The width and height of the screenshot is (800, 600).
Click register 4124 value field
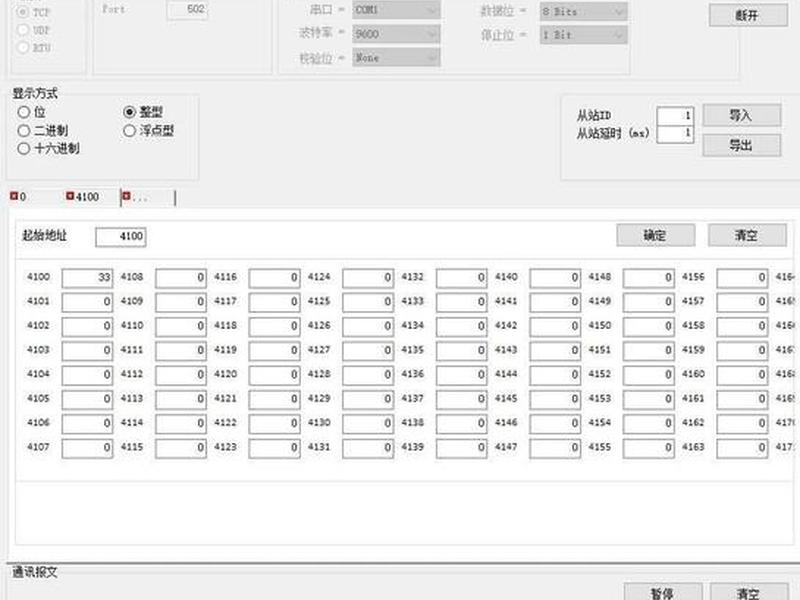[x=368, y=279]
